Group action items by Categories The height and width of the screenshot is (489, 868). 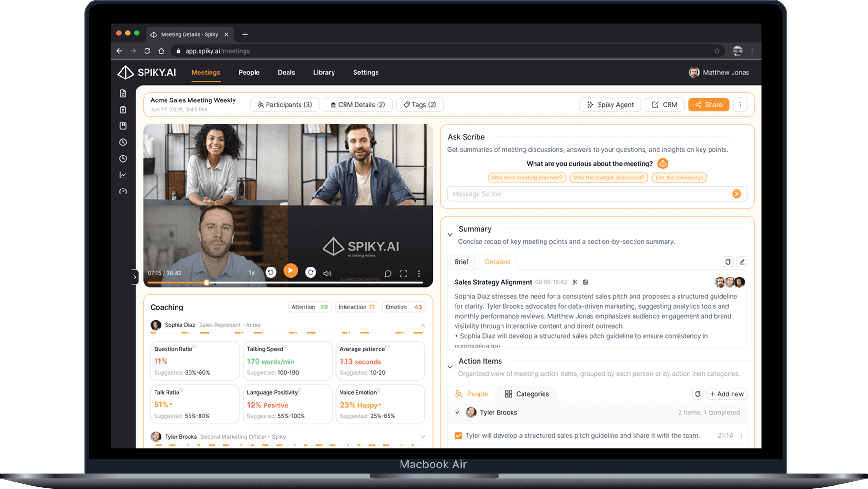click(527, 394)
